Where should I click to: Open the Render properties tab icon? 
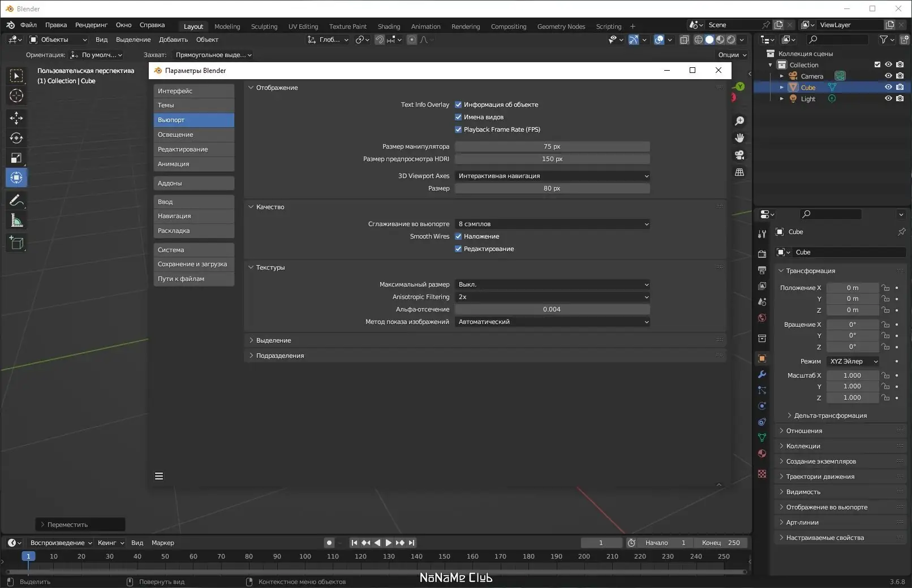coord(762,254)
